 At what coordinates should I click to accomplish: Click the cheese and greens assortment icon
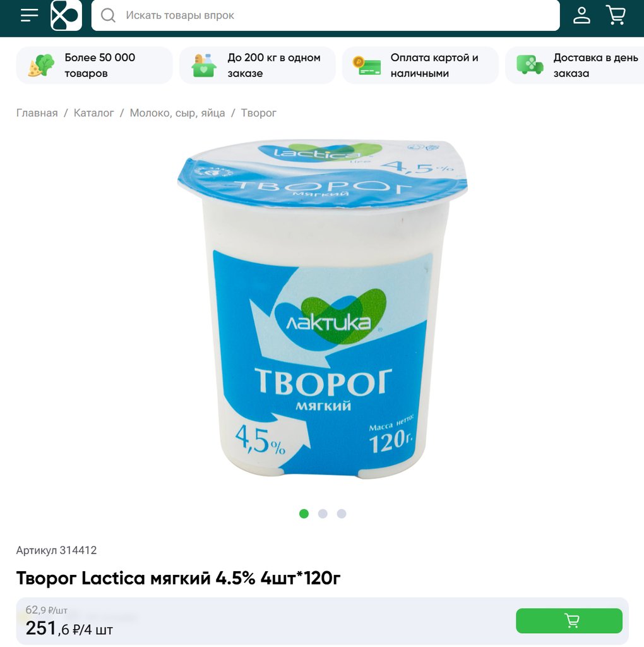pos(41,66)
